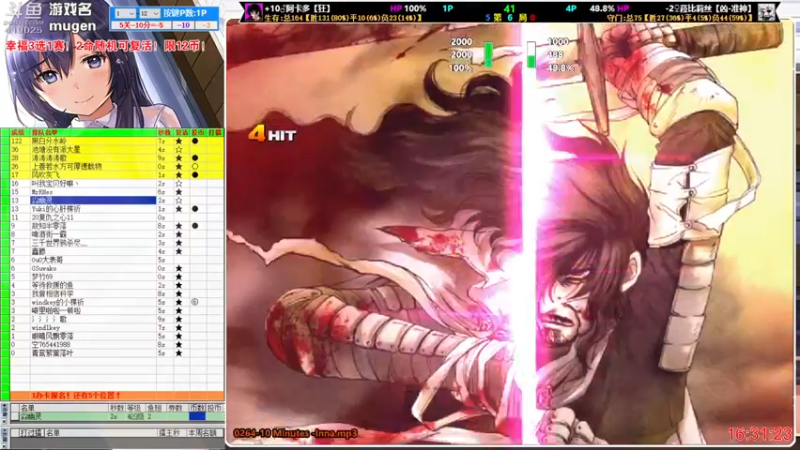This screenshot has width=800, height=450.
Task: Click the filled star in the 26 score row
Action: (x=179, y=166)
